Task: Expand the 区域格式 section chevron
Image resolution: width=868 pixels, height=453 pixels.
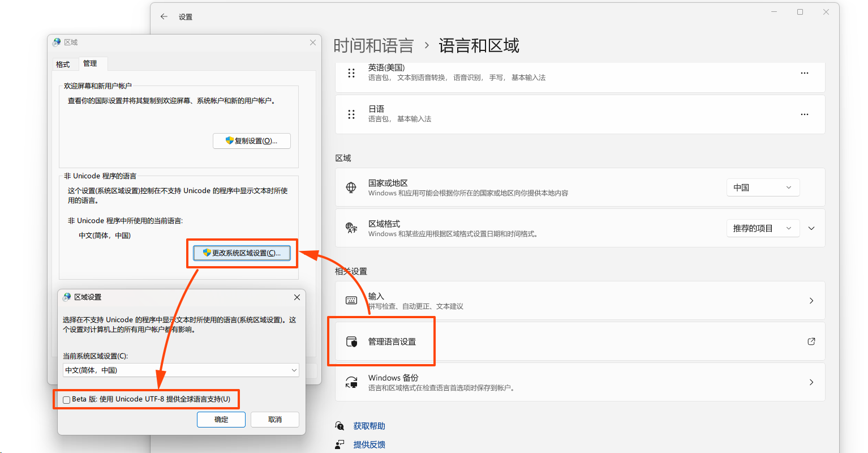Action: (x=811, y=228)
